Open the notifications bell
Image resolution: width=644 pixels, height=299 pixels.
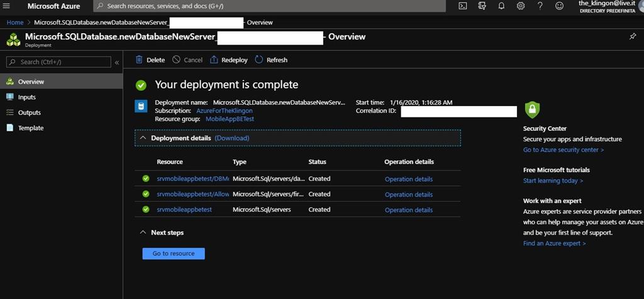(x=501, y=6)
